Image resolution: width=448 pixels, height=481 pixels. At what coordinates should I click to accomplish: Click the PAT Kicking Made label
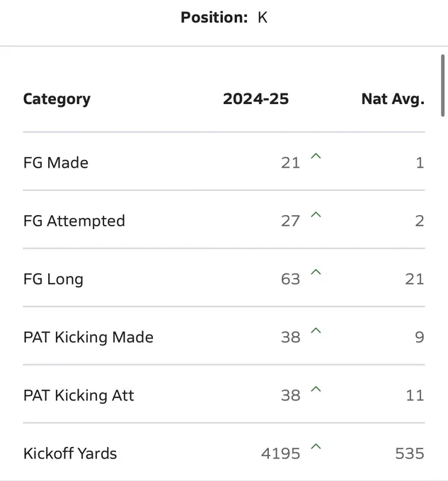88,337
